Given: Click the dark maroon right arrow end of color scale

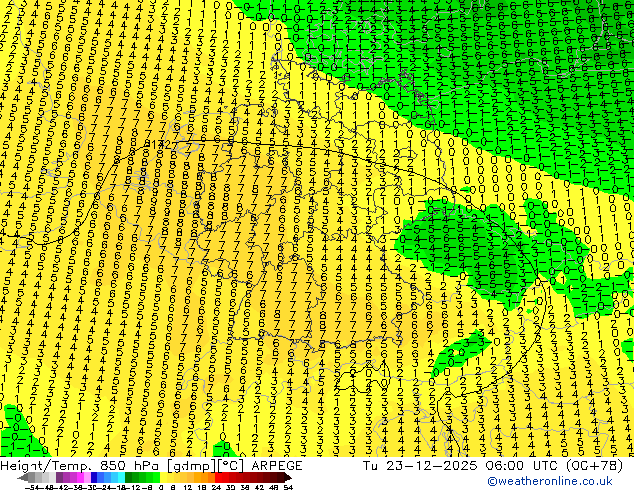Looking at the screenshot, I should coord(288,477).
